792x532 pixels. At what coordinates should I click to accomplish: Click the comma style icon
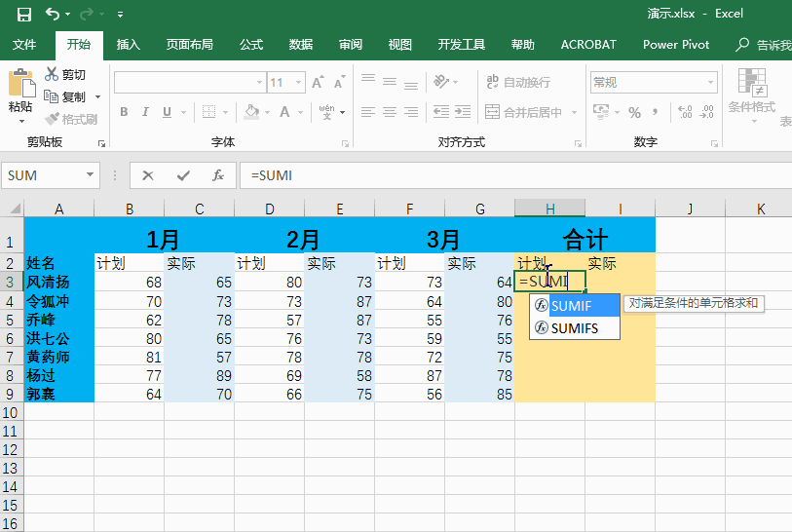[656, 112]
